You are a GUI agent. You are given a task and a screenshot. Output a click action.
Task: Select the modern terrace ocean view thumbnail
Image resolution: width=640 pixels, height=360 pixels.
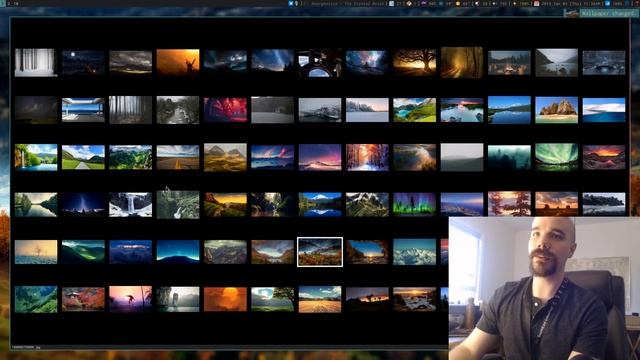(83, 110)
